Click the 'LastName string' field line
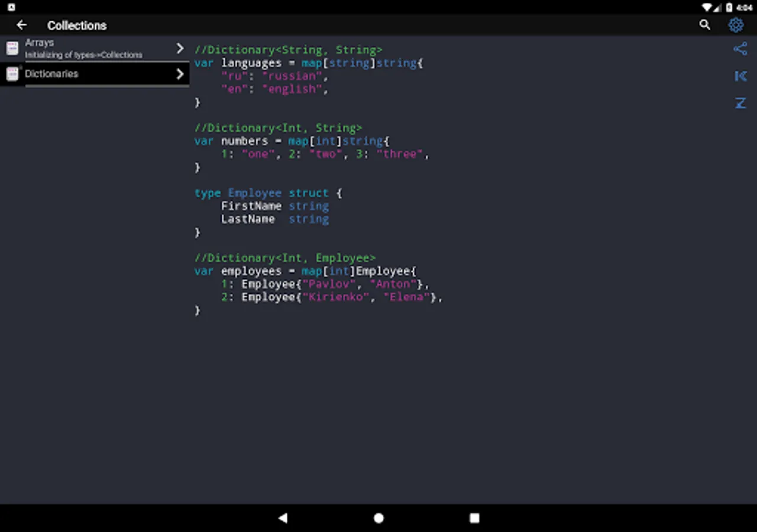The width and height of the screenshot is (757, 532). click(x=275, y=219)
